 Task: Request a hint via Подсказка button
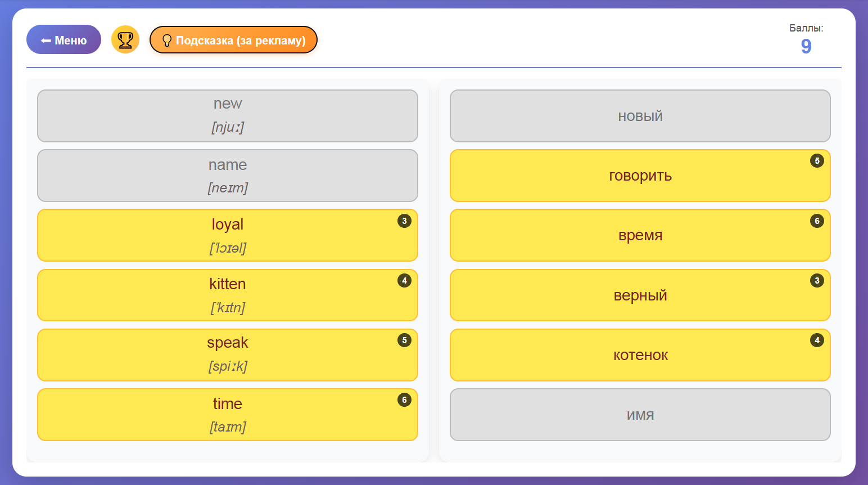(233, 40)
